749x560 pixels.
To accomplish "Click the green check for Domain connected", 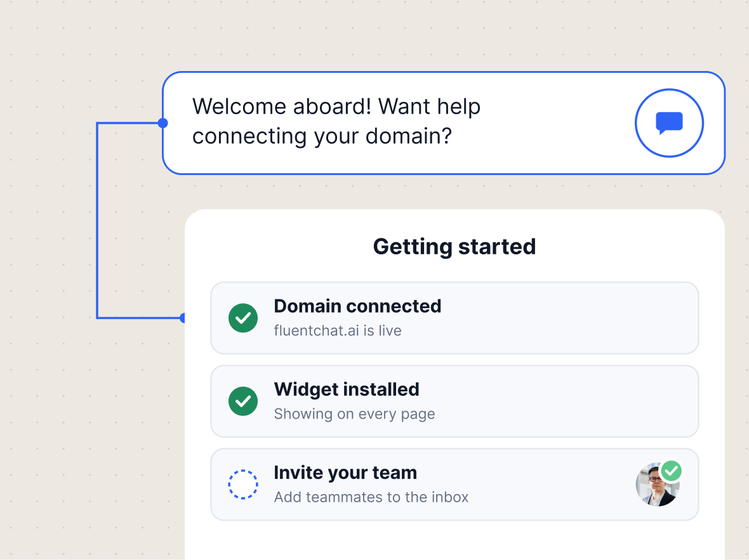I will pos(243,318).
